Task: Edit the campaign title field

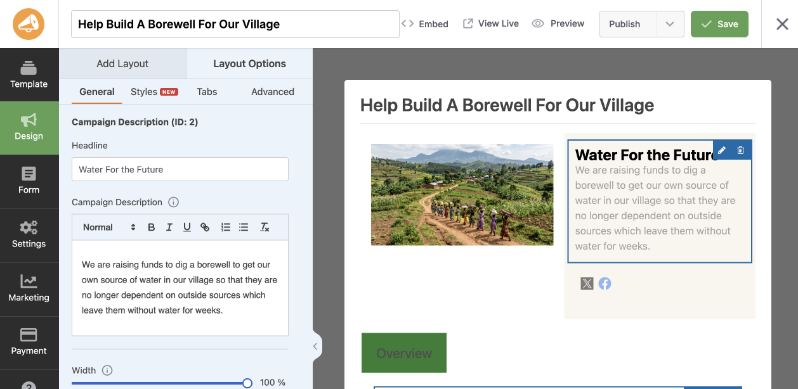Action: pyautogui.click(x=235, y=24)
